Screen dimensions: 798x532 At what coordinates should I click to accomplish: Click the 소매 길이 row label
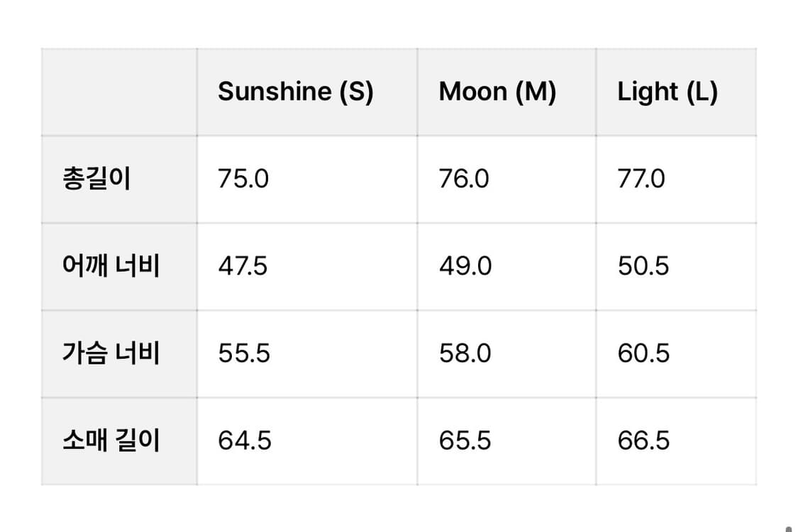coord(110,440)
